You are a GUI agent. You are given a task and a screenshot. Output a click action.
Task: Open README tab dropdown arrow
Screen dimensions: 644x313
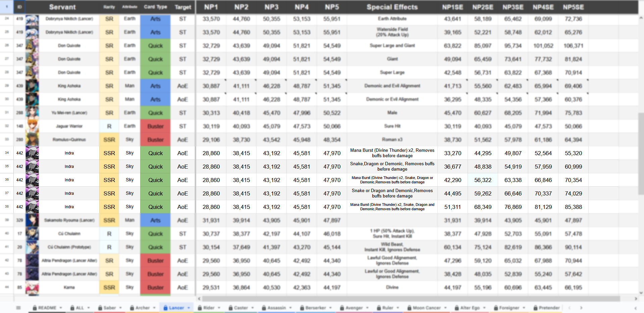(61, 308)
